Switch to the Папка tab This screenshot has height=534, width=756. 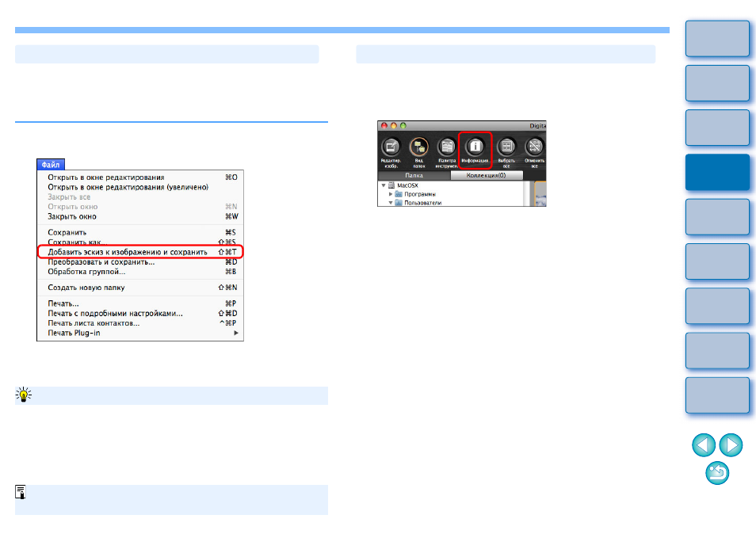[414, 175]
